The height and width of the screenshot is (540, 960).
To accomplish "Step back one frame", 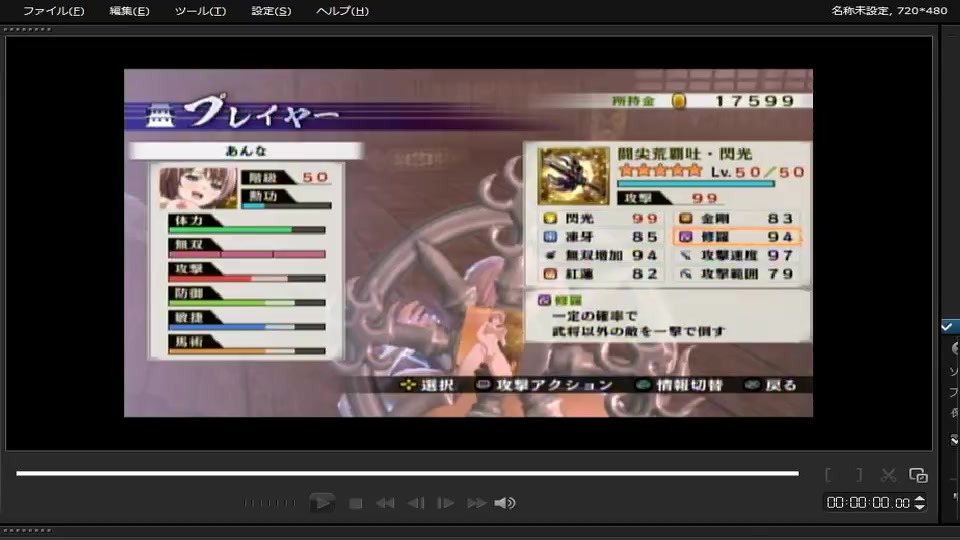I will tap(416, 503).
